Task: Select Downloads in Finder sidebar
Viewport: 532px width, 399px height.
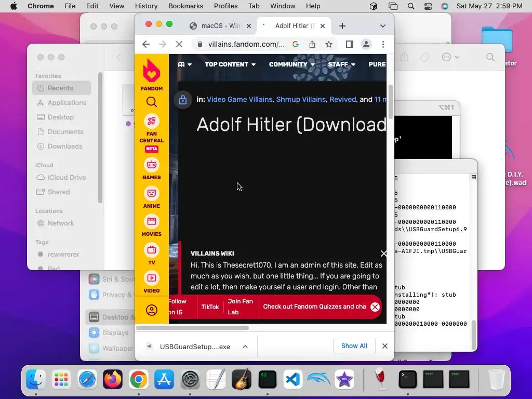Action: click(62, 146)
